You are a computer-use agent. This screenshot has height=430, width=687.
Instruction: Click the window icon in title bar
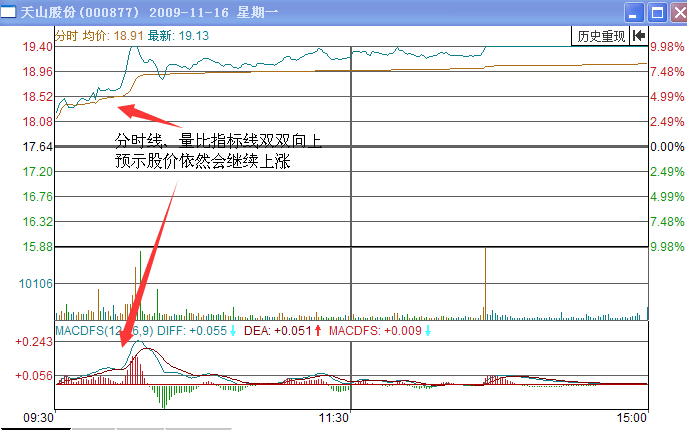tap(11, 11)
